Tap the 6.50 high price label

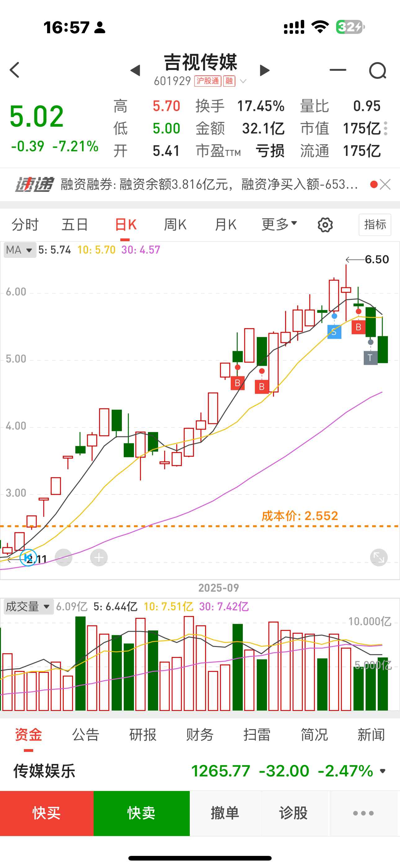pyautogui.click(x=377, y=260)
